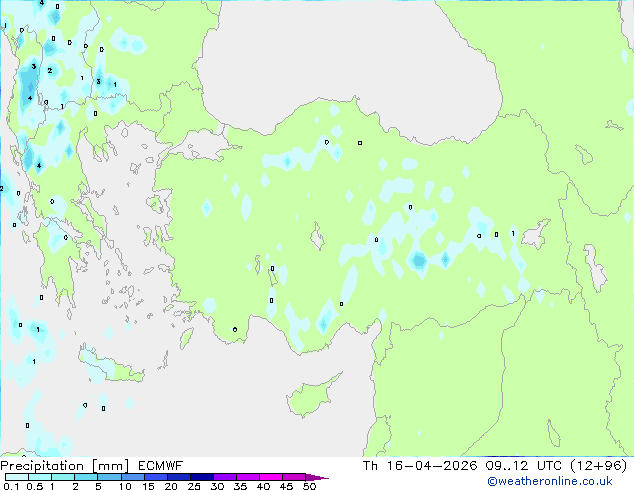
Task: Click the "(12+96)" forecast offset text
Action: point(598,466)
